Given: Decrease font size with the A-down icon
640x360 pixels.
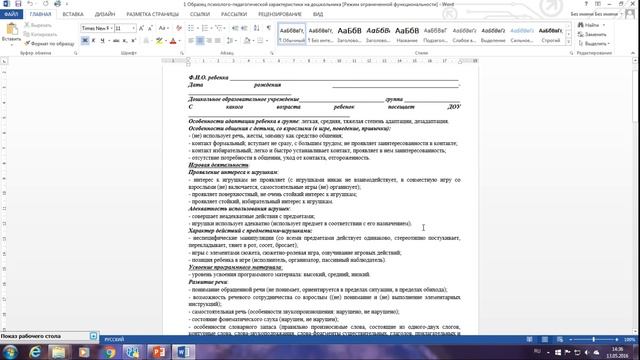Looking at the screenshot, I should pos(150,28).
